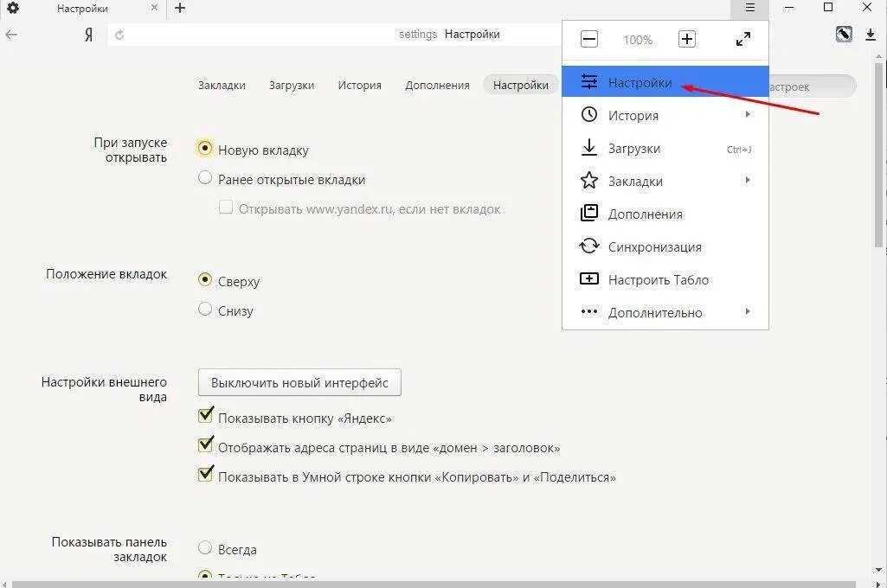Image resolution: width=887 pixels, height=588 pixels.
Task: Open a new tab with plus icon
Action: 180,8
